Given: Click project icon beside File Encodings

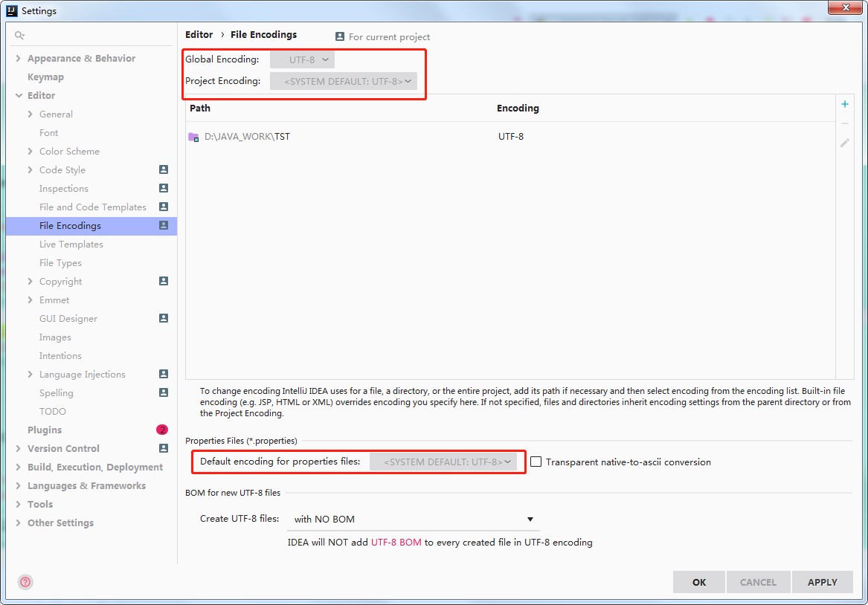Looking at the screenshot, I should tap(164, 225).
